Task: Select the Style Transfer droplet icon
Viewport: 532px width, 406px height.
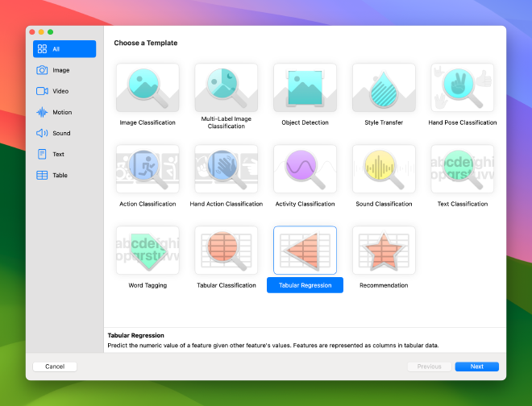Action: (384, 88)
